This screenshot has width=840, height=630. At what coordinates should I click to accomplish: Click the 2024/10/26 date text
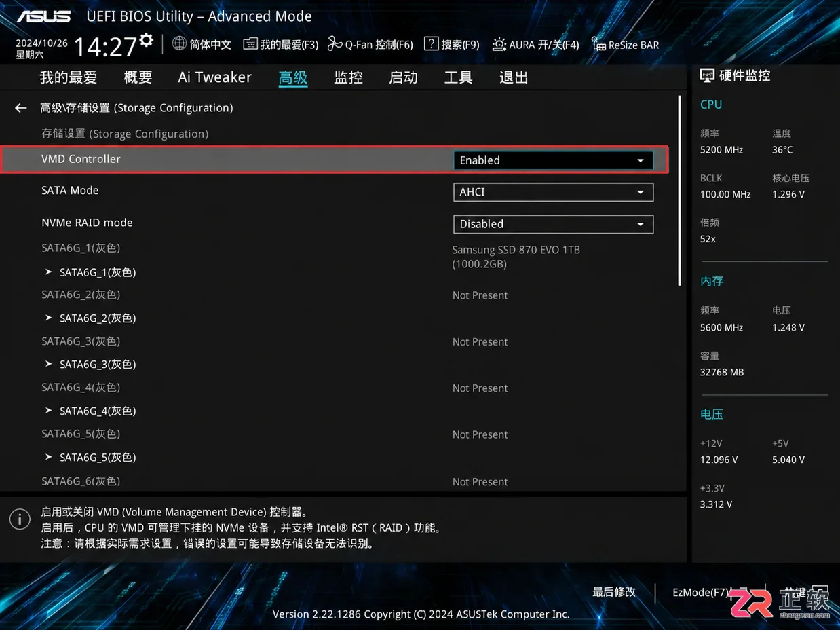pyautogui.click(x=42, y=43)
